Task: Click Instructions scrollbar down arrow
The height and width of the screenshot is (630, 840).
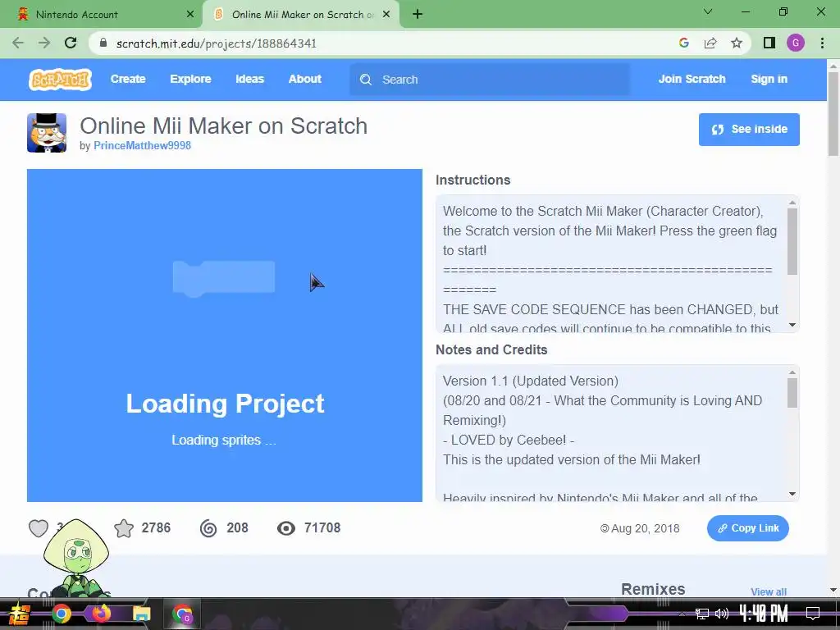Action: click(792, 325)
